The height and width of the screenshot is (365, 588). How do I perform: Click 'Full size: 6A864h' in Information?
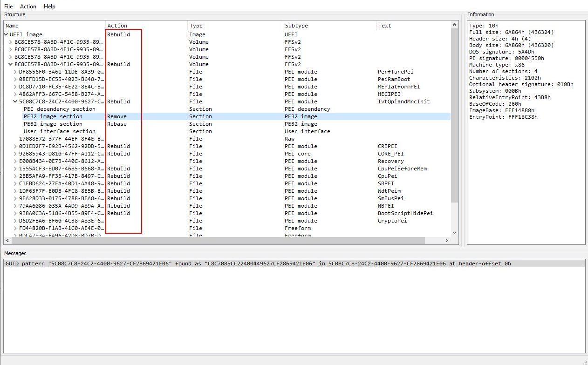[511, 32]
